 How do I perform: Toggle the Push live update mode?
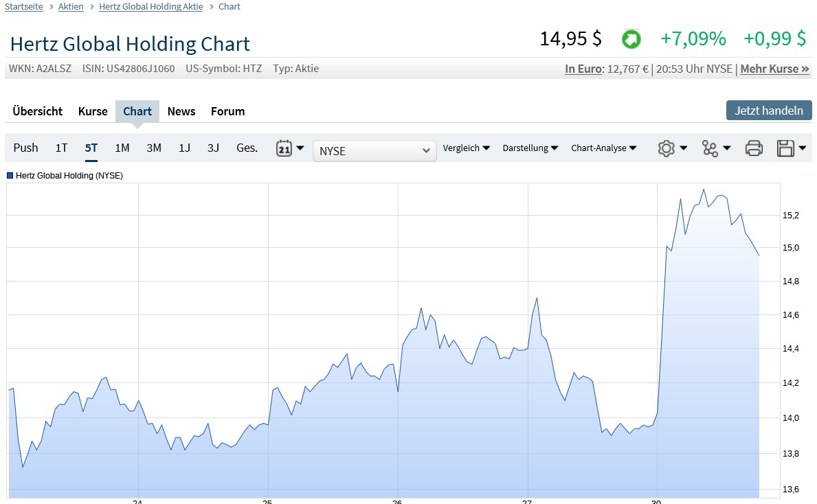tap(26, 148)
